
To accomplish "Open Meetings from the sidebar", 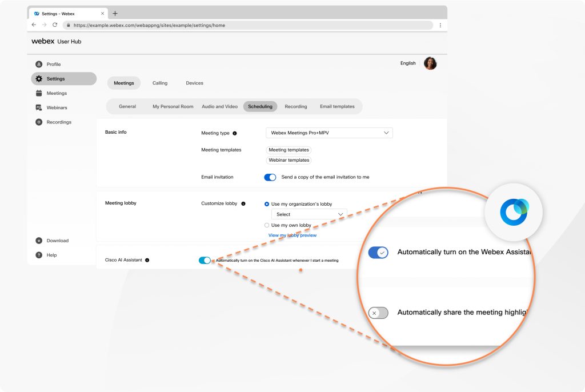I will pos(57,93).
